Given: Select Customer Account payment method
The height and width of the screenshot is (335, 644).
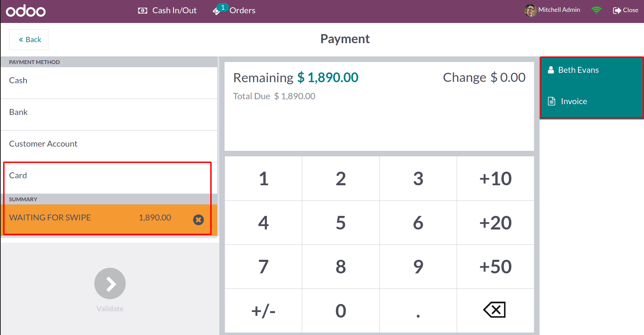Looking at the screenshot, I should (109, 144).
